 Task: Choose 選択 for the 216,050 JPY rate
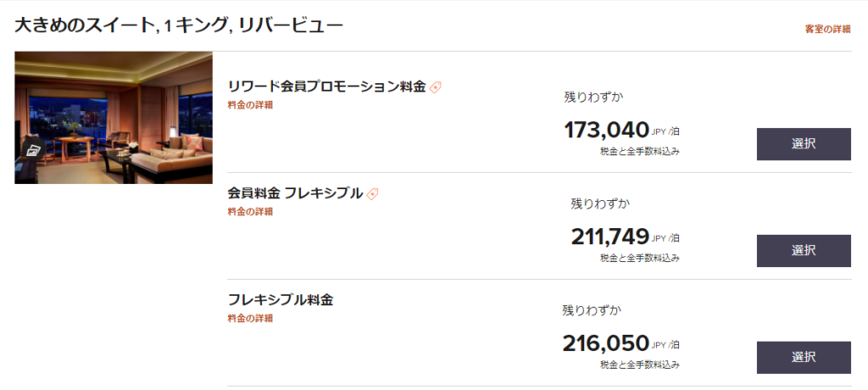[804, 358]
